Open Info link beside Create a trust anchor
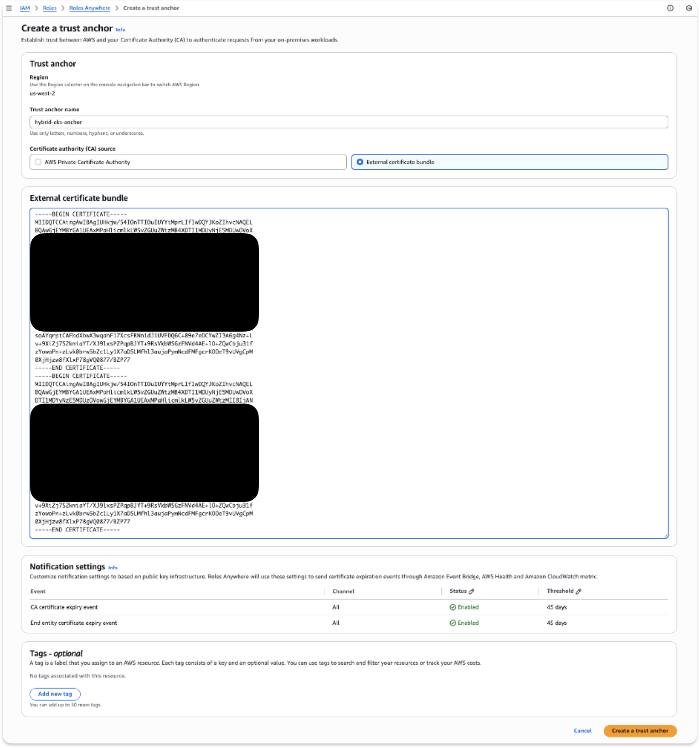This screenshot has height=748, width=700. point(120,30)
